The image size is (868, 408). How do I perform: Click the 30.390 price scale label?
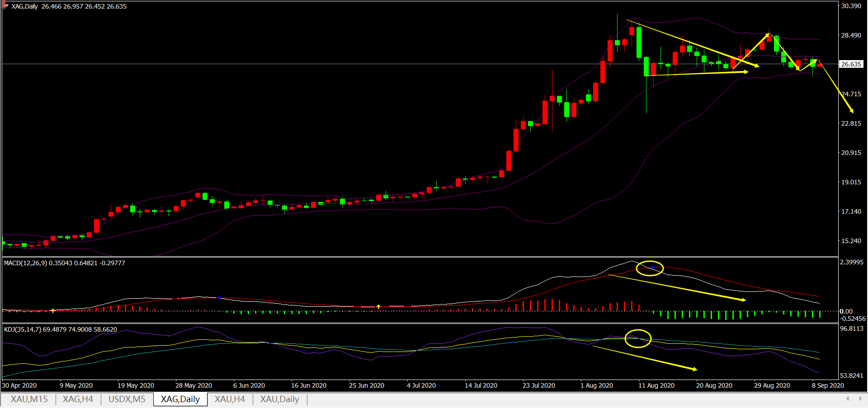851,6
